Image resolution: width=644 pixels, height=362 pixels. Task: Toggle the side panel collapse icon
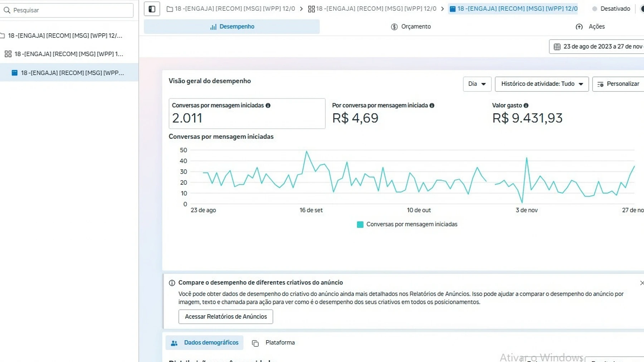(x=152, y=9)
